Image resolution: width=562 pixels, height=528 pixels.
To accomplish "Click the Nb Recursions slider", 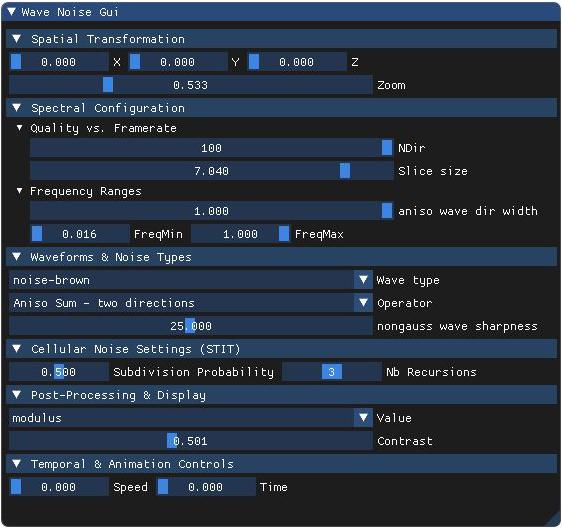I will pyautogui.click(x=332, y=372).
